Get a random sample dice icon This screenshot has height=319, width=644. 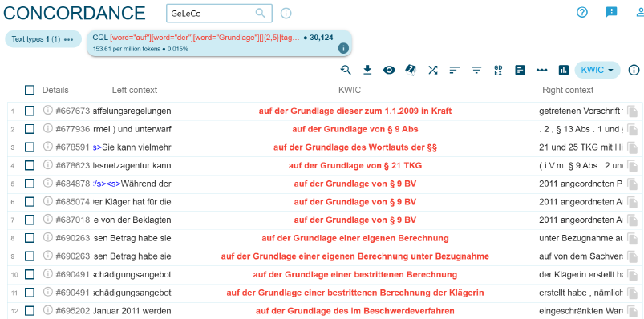(411, 71)
